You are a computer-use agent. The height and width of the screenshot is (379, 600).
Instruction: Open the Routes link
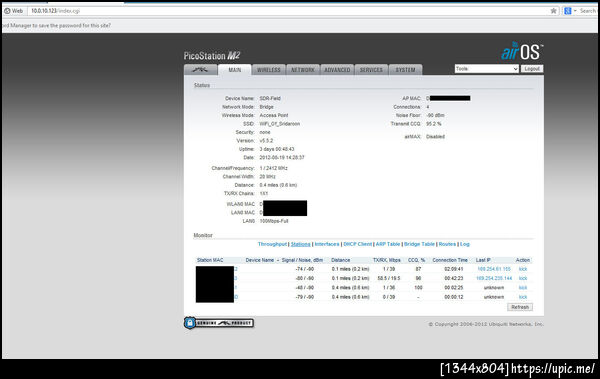point(447,244)
